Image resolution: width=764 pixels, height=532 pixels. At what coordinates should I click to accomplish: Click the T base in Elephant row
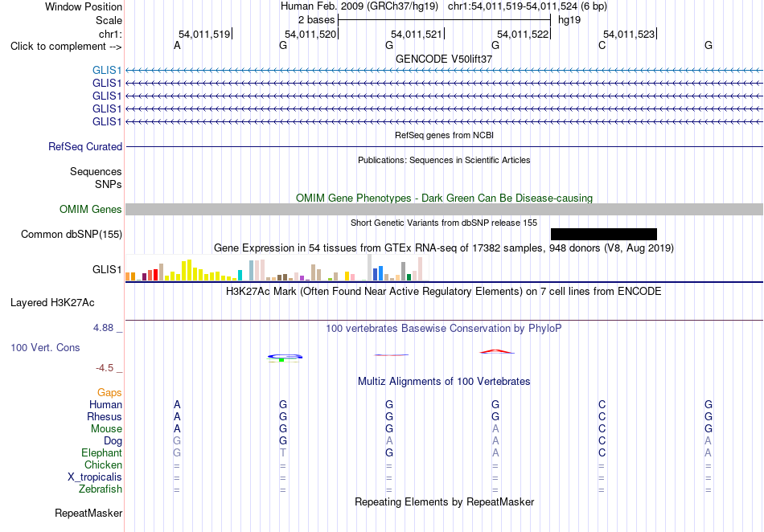(282, 452)
